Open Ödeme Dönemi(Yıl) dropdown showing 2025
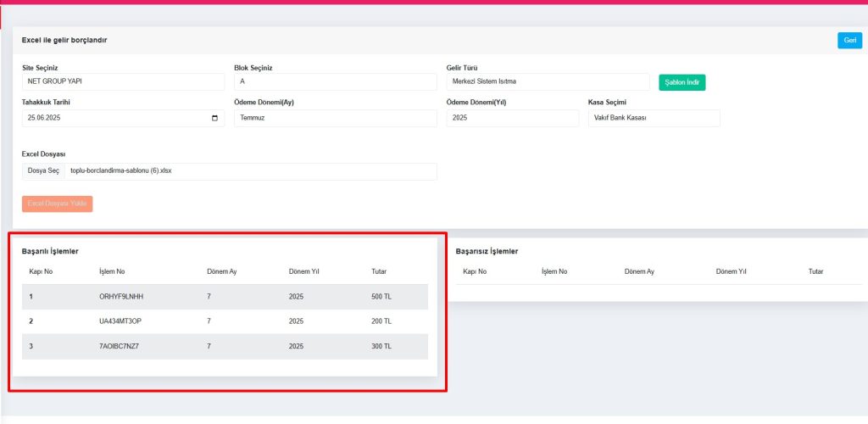This screenshot has height=424, width=868. pos(512,118)
